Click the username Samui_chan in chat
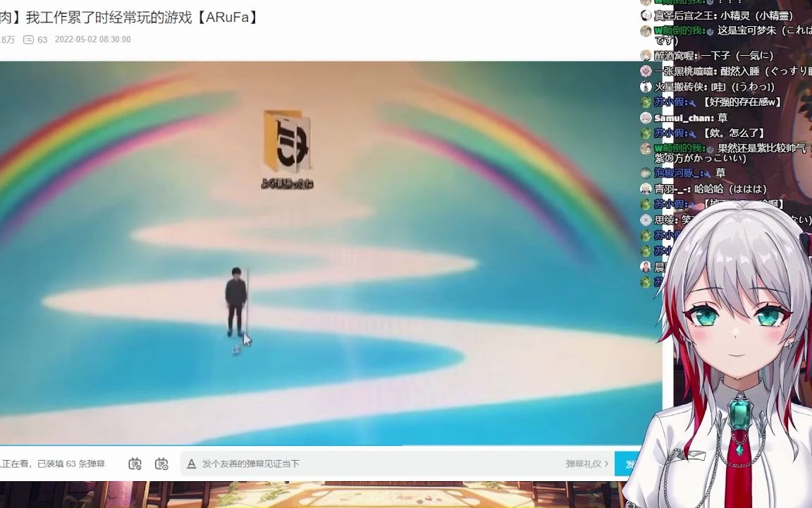This screenshot has width=812, height=508. click(x=683, y=118)
